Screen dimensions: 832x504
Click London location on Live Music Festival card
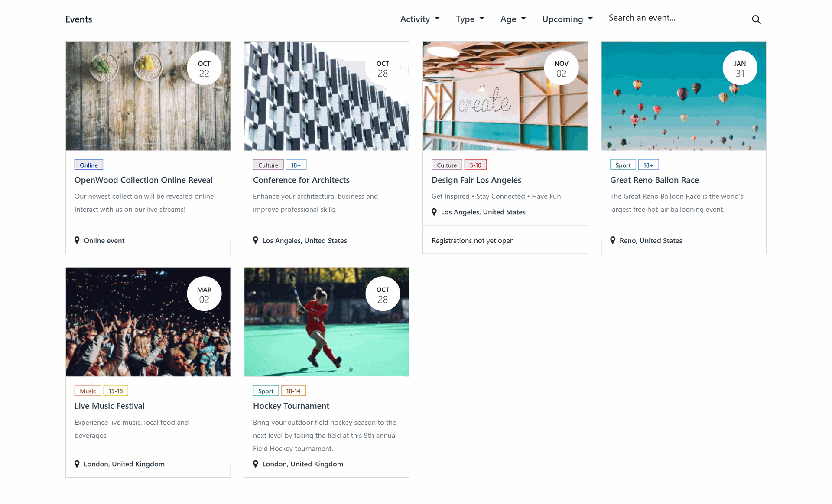(x=124, y=464)
